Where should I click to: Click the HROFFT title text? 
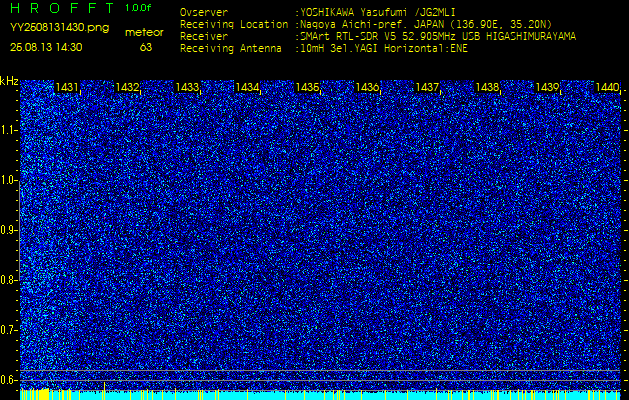coord(63,8)
